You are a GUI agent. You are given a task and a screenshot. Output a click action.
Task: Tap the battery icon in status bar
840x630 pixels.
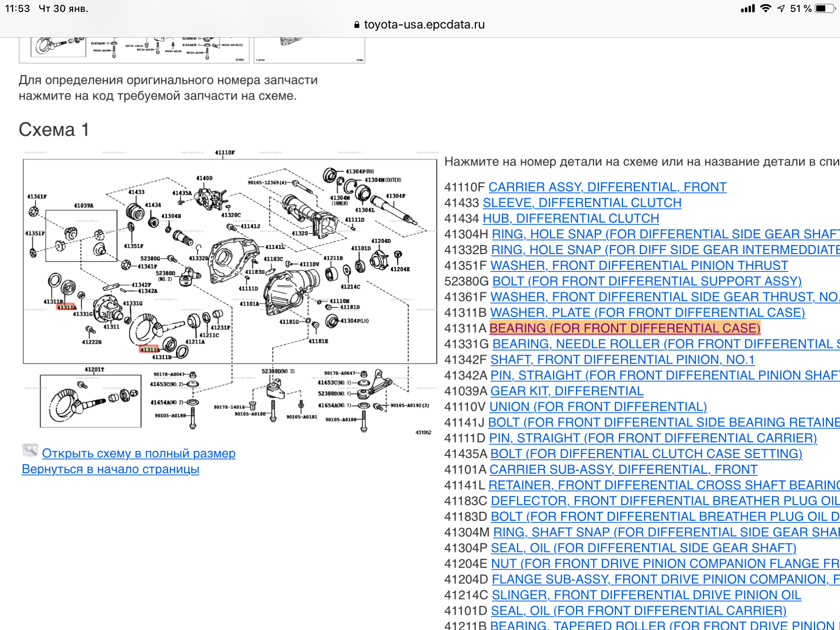(825, 8)
